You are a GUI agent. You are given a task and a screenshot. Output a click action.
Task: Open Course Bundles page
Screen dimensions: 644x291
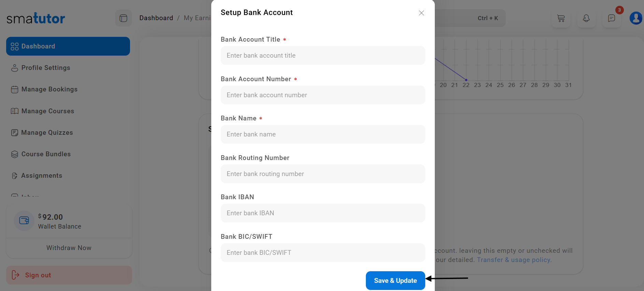click(x=46, y=154)
